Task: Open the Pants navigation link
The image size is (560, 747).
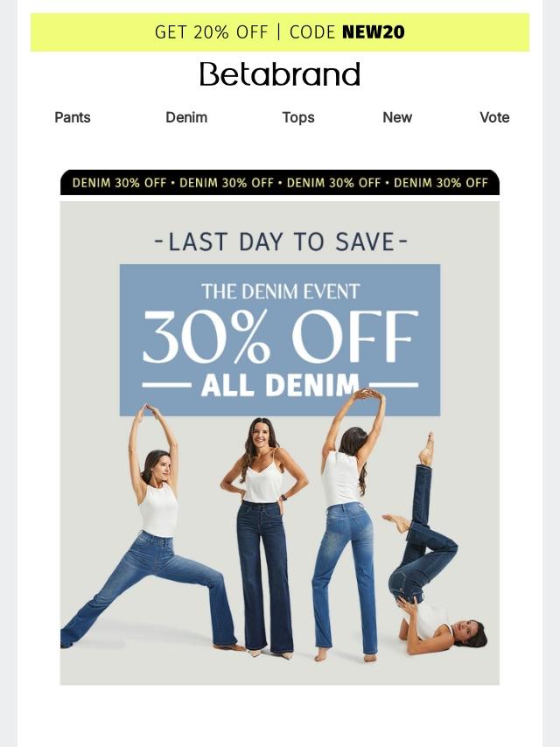Action: (73, 117)
